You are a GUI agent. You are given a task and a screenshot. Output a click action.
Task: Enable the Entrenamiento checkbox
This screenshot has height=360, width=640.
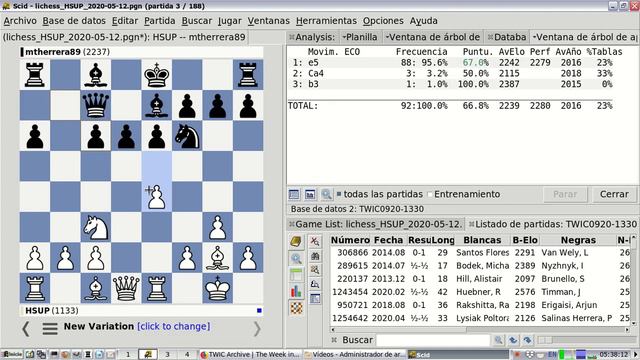click(430, 194)
